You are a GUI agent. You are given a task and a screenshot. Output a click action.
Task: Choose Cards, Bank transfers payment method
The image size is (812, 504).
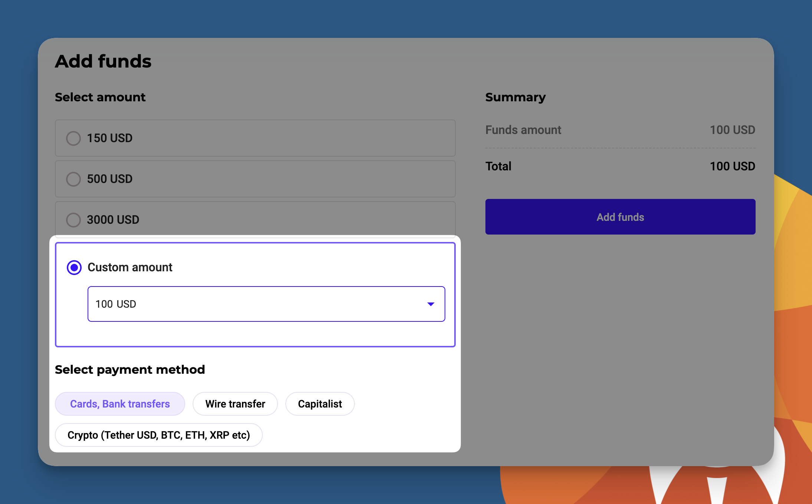[120, 404]
